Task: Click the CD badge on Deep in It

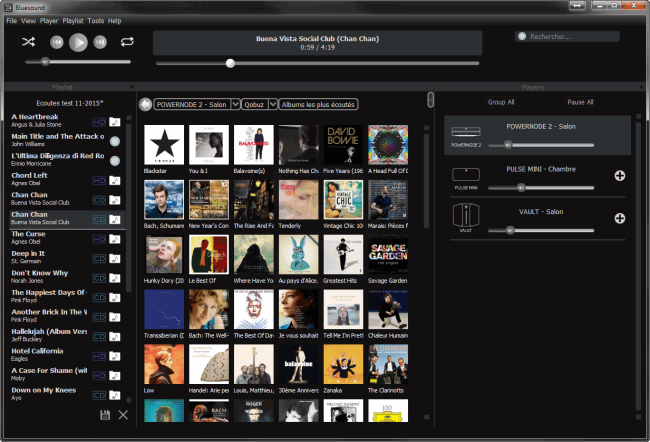Action: click(99, 259)
